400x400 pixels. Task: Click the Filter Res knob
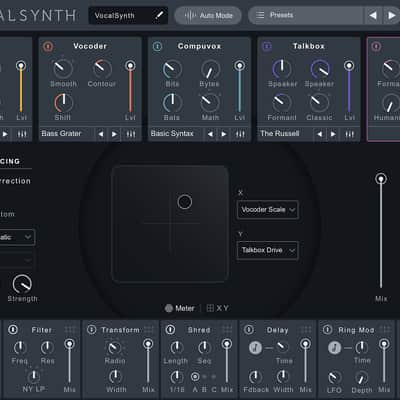pos(47,348)
